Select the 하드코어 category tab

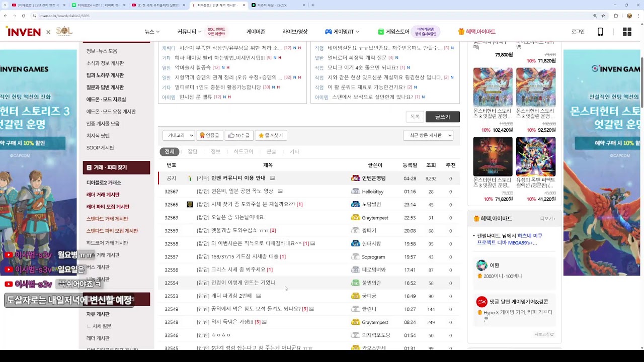click(244, 151)
